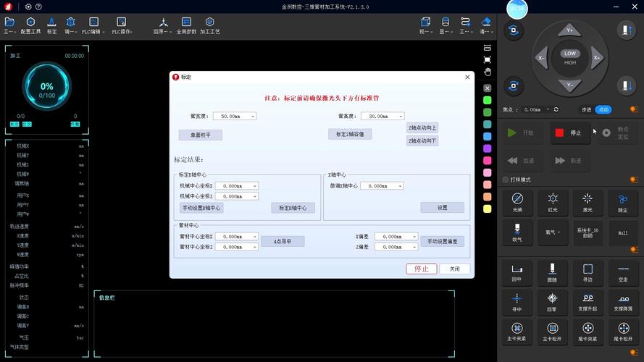
Task: Clamp the main chuck 主卡夹紧
Action: pyautogui.click(x=517, y=332)
